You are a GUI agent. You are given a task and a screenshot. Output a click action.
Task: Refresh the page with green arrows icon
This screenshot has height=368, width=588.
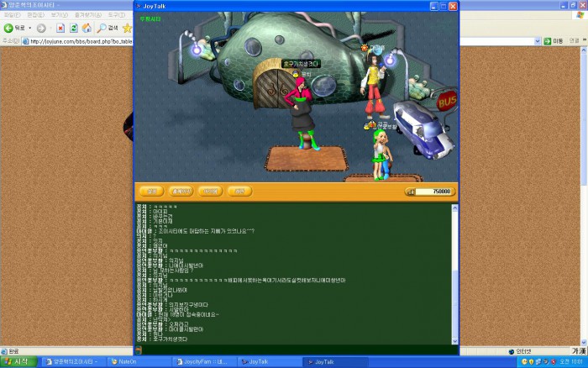[x=74, y=28]
